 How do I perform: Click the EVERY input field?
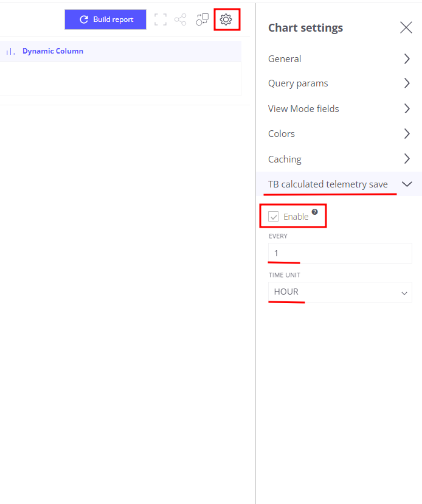pos(340,253)
